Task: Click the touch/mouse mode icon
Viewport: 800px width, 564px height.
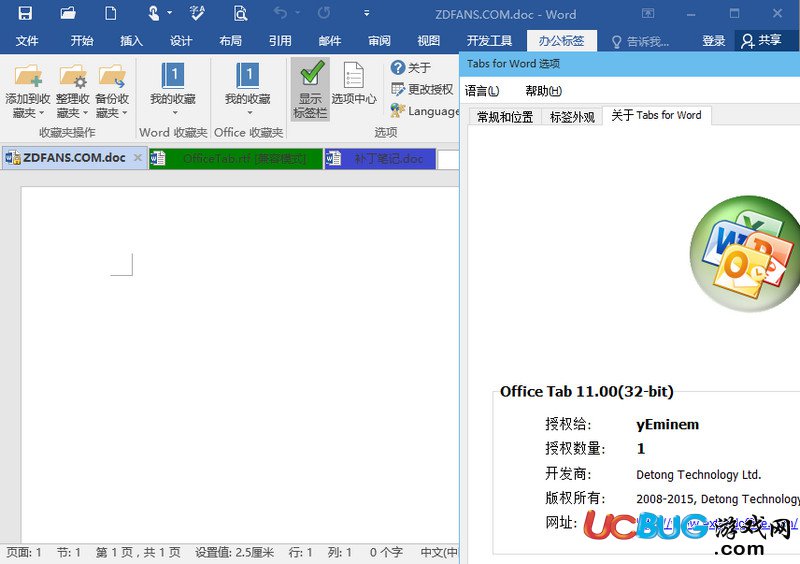Action: coord(154,13)
